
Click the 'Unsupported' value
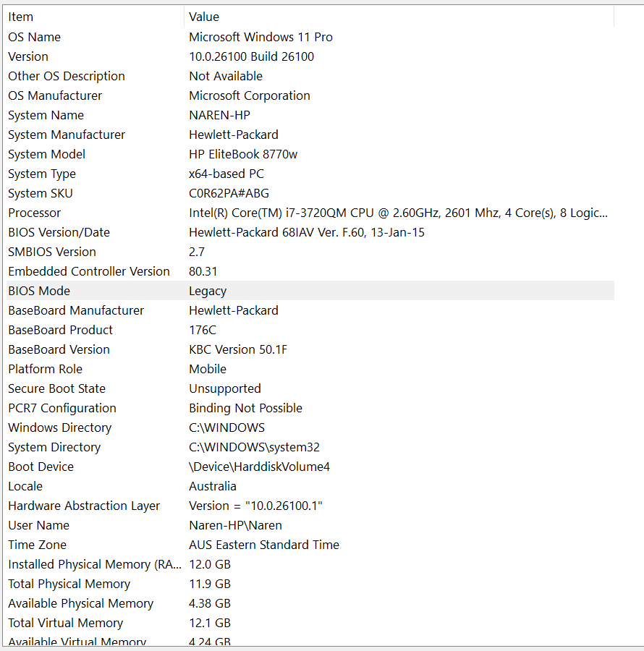tap(225, 388)
